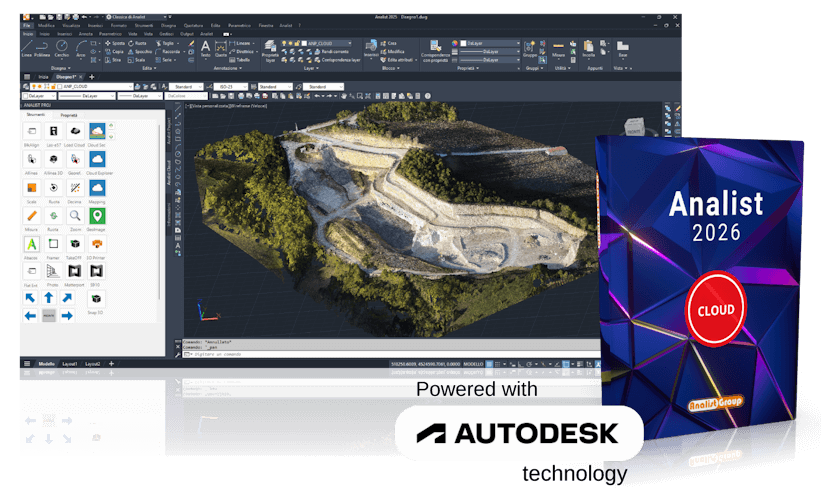Click the Inserisci block tool
821x500 pixels.
coord(371,48)
